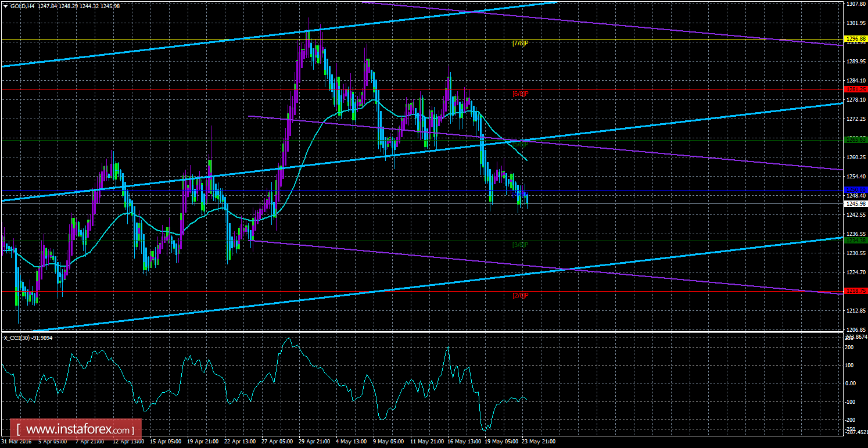Click the 4 May 13:00 time label

click(x=351, y=442)
